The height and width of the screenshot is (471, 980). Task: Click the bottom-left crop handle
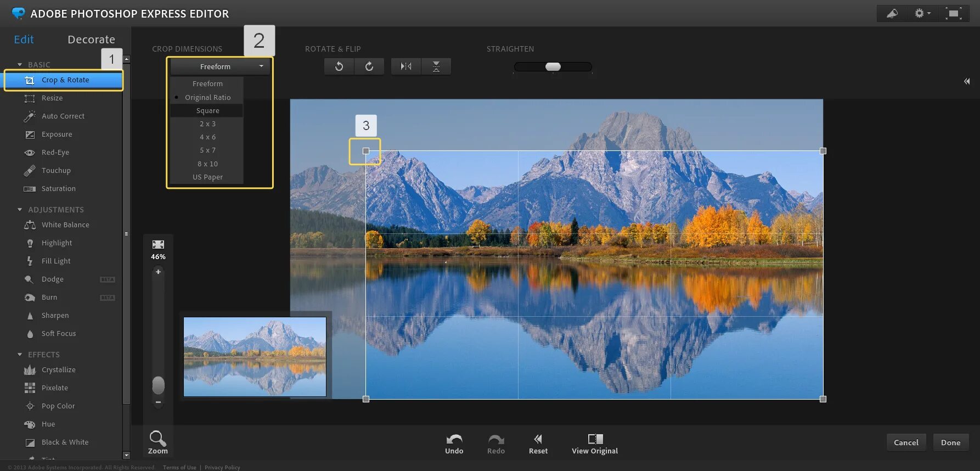pyautogui.click(x=366, y=399)
